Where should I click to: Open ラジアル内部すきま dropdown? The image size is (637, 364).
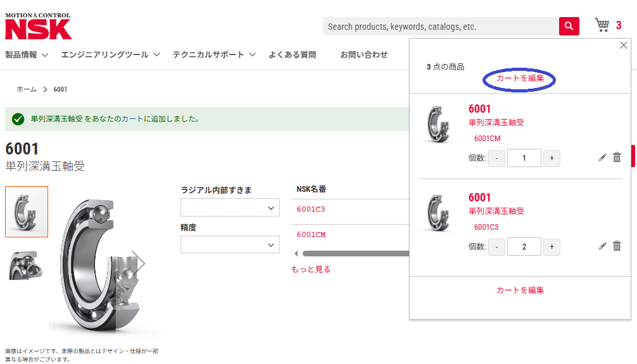click(230, 208)
